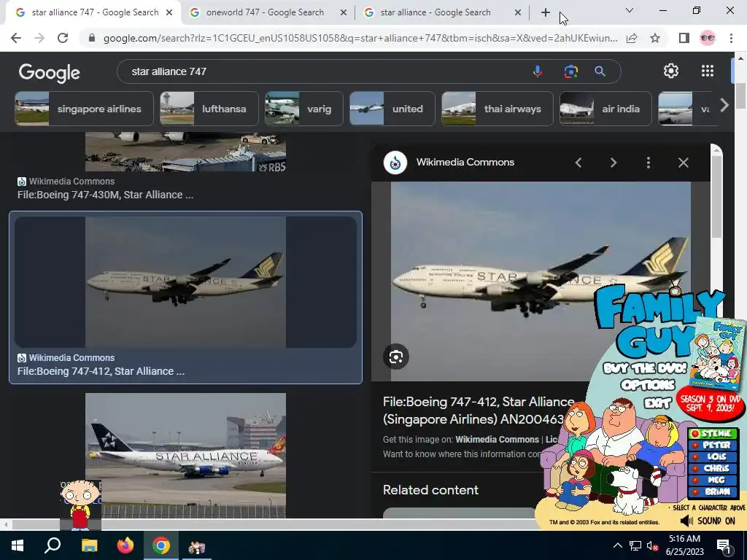Open a new tab with plus button
Screen dimensions: 747x560
coord(546,12)
